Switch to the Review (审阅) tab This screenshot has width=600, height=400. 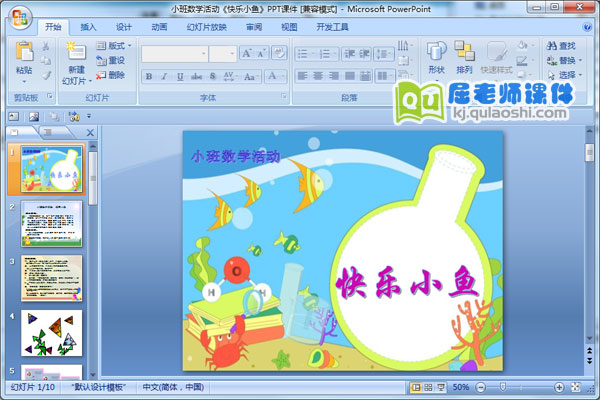click(254, 27)
